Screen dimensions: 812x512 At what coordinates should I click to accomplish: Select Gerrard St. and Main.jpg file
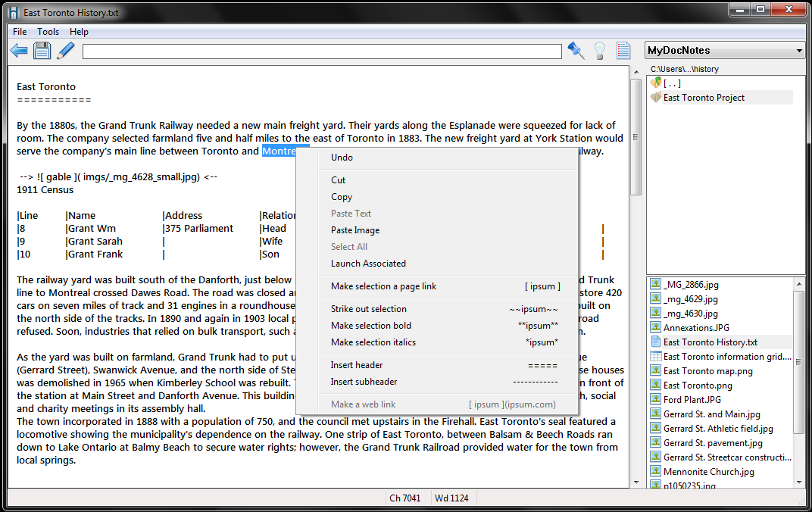pos(711,414)
